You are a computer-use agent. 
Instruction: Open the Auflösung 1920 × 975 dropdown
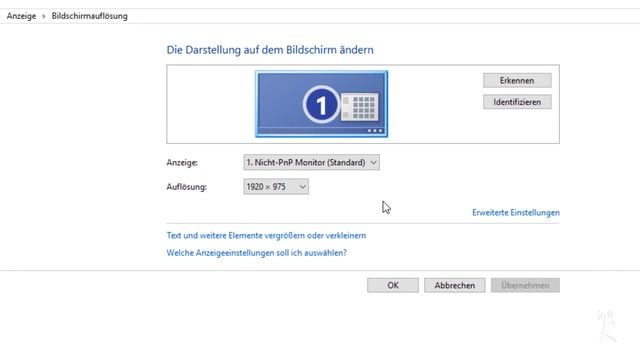[x=276, y=187]
